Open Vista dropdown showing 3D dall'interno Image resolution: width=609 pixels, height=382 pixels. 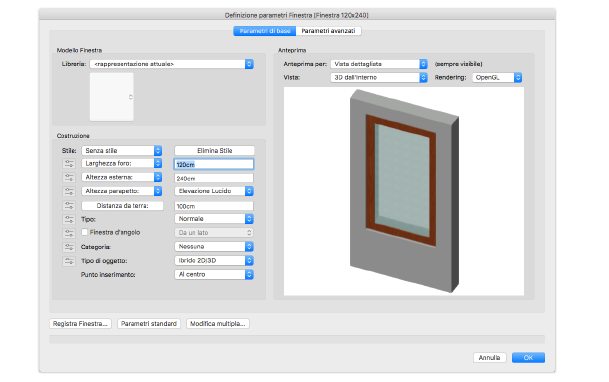379,78
